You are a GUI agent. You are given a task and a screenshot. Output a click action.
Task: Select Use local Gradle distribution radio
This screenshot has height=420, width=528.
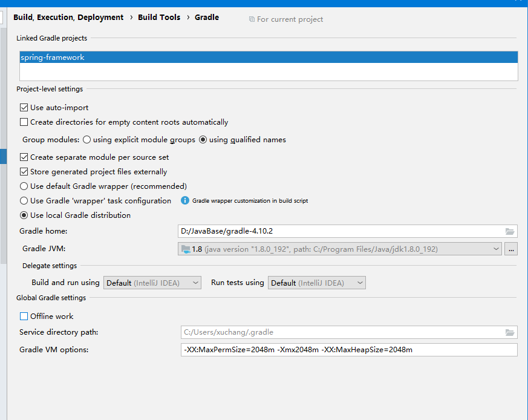24,215
